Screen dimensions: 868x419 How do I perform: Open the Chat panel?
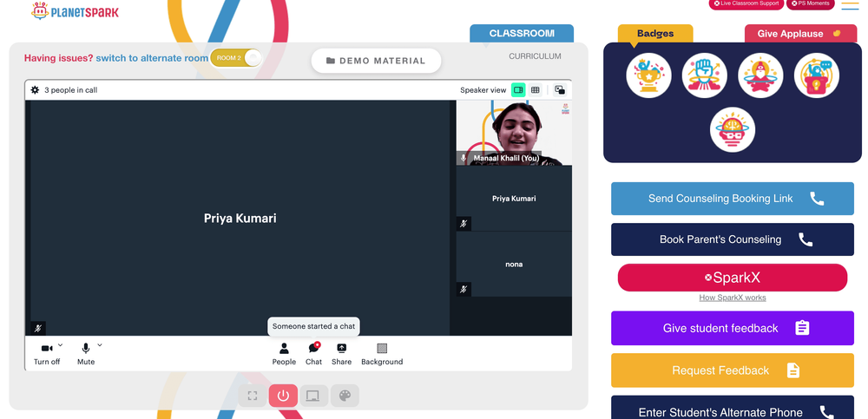point(313,354)
